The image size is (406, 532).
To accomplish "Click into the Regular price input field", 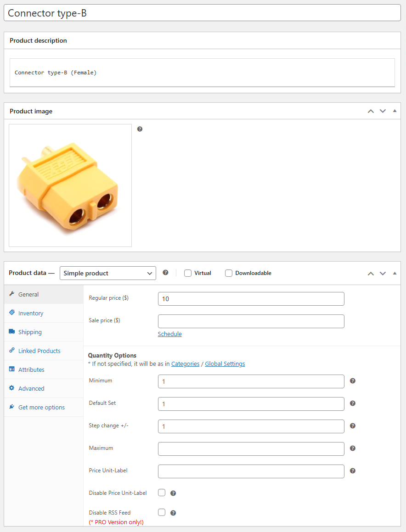I will tap(251, 299).
